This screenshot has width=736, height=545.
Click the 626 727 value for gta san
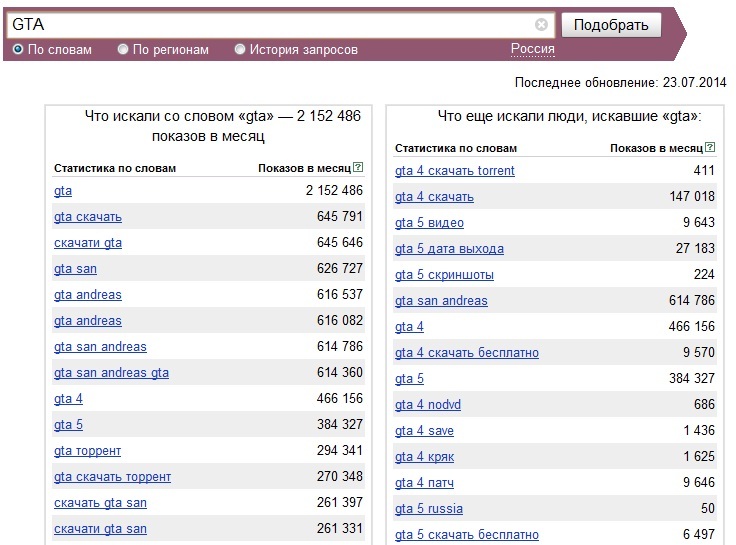point(340,269)
